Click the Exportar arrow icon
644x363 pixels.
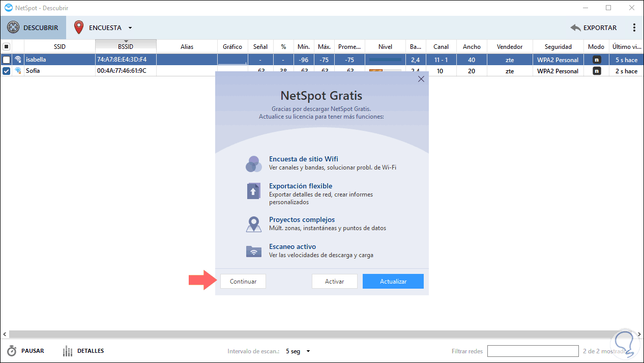coord(575,28)
